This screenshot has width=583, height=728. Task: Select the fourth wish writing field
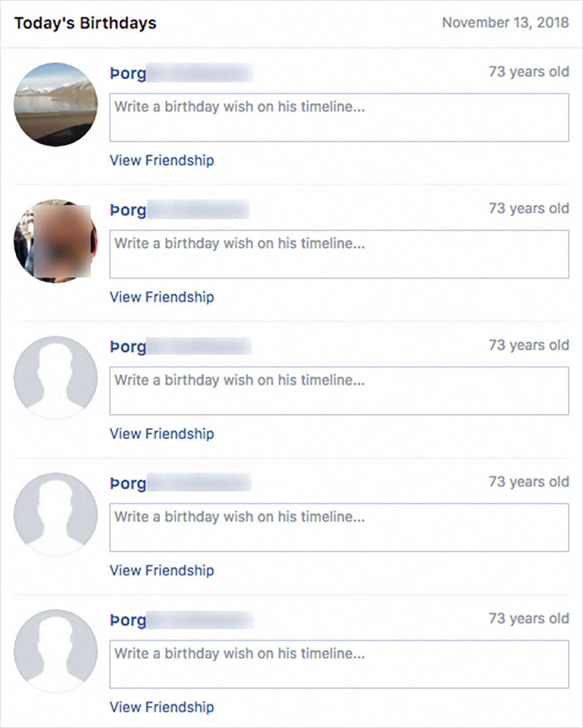coord(337,528)
